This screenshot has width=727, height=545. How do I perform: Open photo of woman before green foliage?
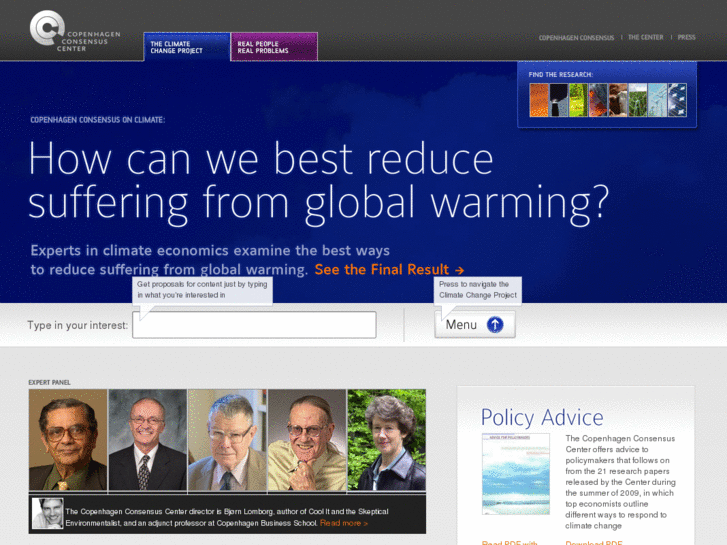coord(387,440)
